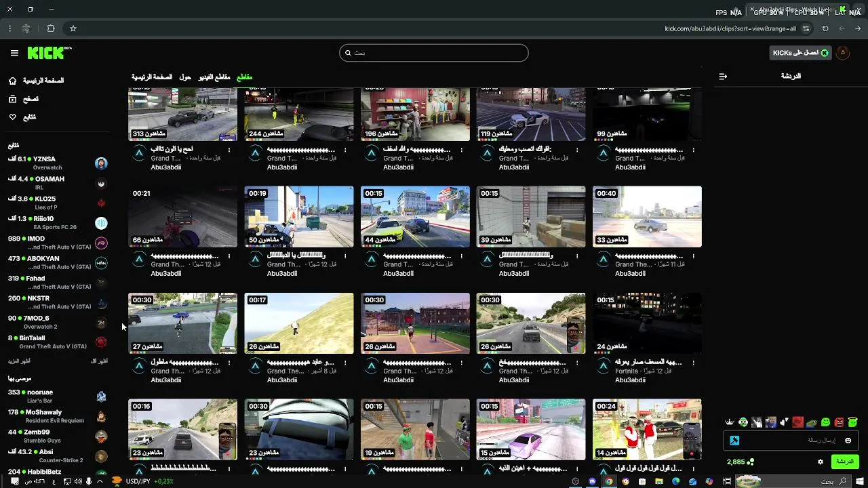This screenshot has height=488, width=868.
Task: Go to Home (الصفحة الرئيسية) in sidebar
Action: [37, 81]
